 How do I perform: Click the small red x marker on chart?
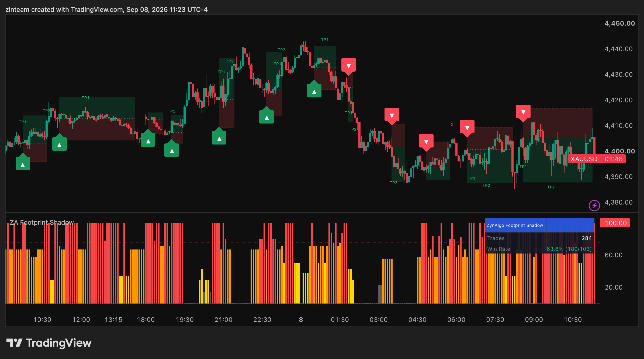click(452, 125)
